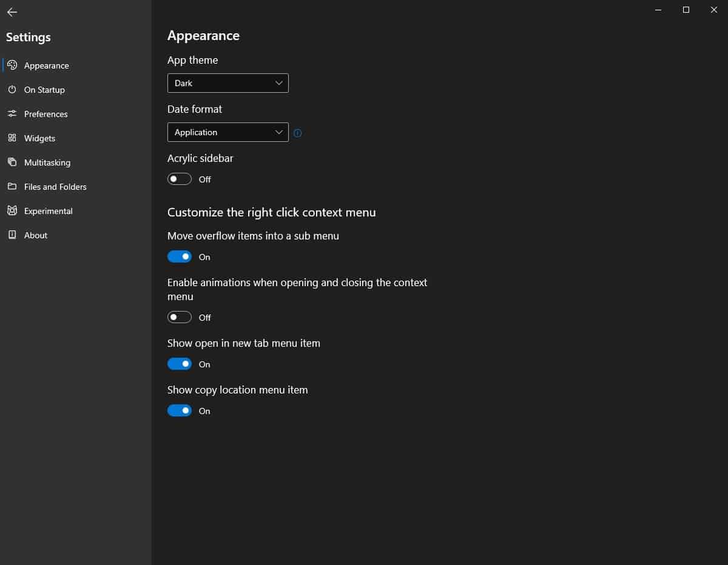
Task: Click the Date format selector chevron
Action: (x=278, y=132)
